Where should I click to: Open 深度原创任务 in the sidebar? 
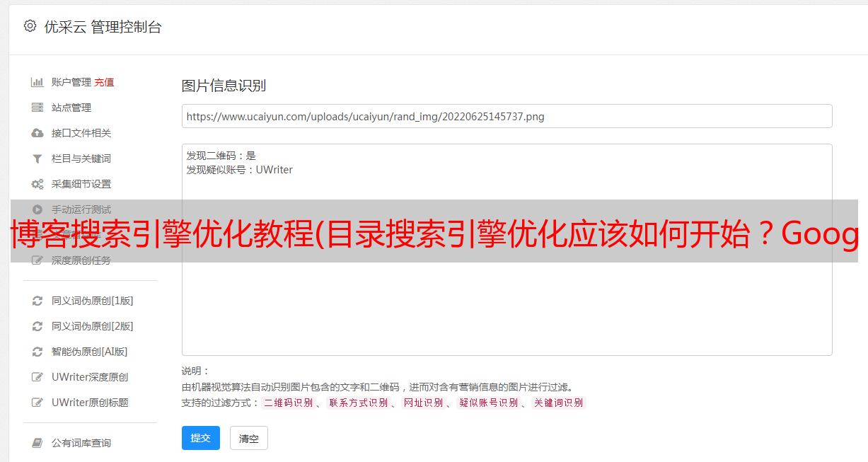coord(81,260)
